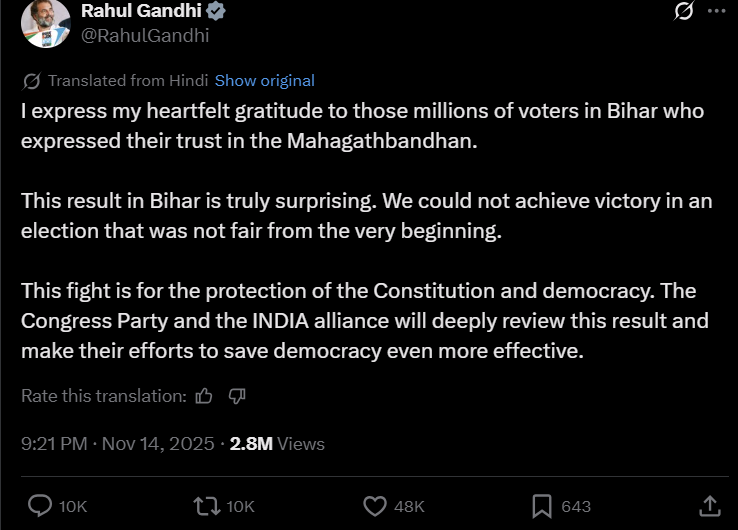738x530 pixels.
Task: Open Rahul Gandhi's profile picture
Action: coord(46,23)
